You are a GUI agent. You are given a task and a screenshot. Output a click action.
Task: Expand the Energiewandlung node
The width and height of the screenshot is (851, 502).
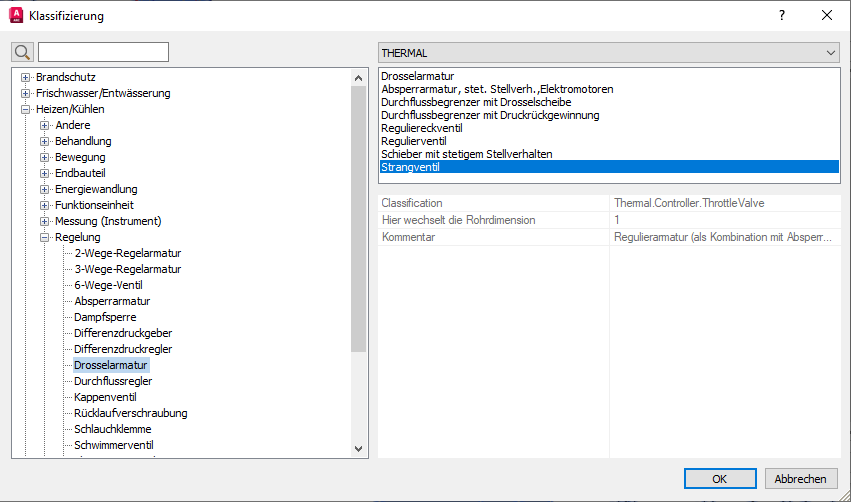click(45, 189)
